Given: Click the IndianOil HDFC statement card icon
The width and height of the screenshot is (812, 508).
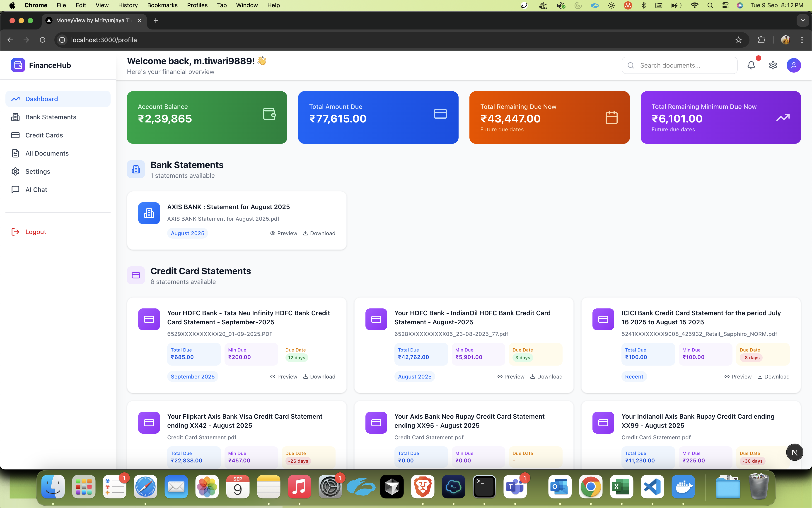Looking at the screenshot, I should (x=376, y=319).
